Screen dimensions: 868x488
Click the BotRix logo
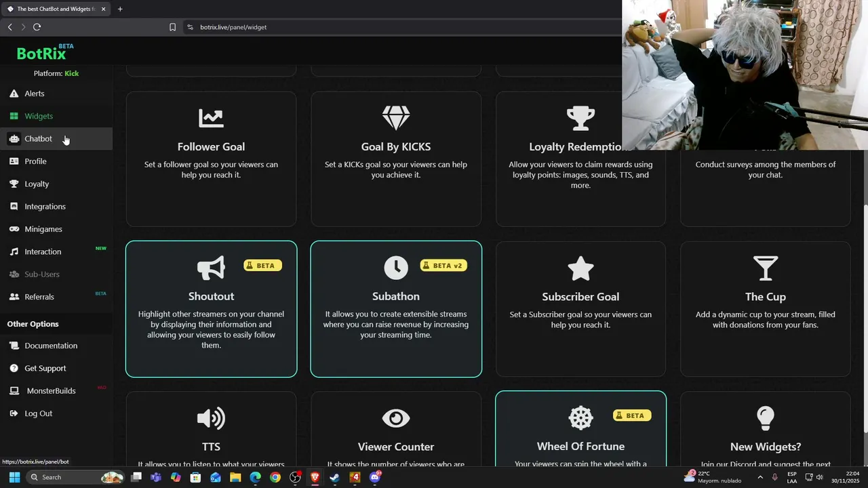(x=43, y=53)
